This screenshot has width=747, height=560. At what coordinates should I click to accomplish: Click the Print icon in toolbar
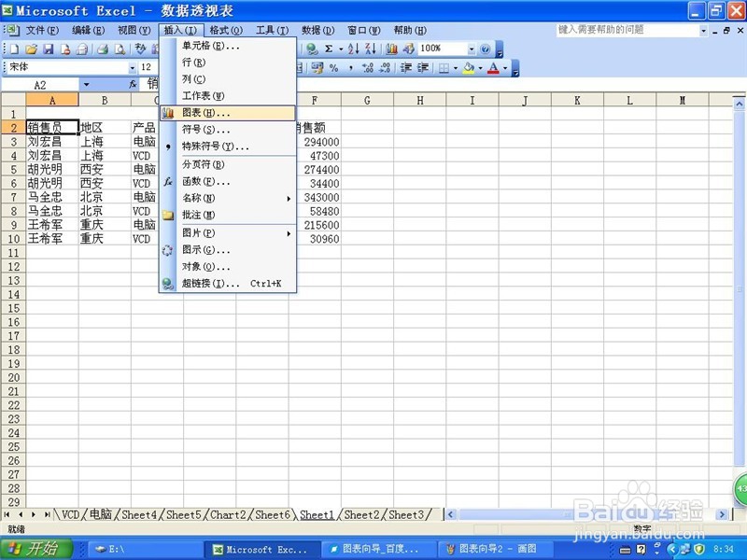pos(102,49)
